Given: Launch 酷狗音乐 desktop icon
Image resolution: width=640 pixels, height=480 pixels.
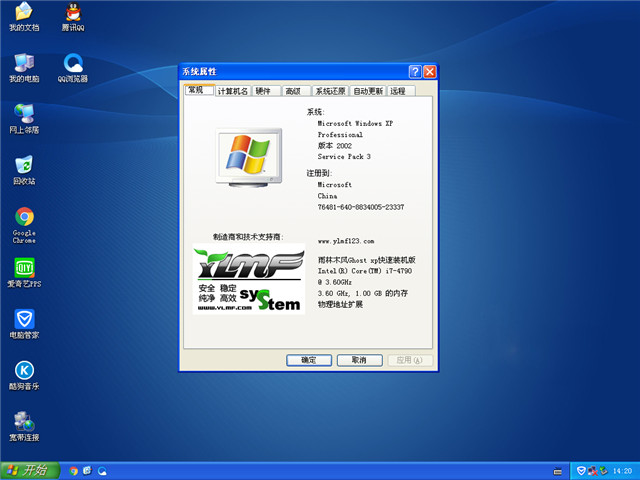Looking at the screenshot, I should tap(24, 376).
